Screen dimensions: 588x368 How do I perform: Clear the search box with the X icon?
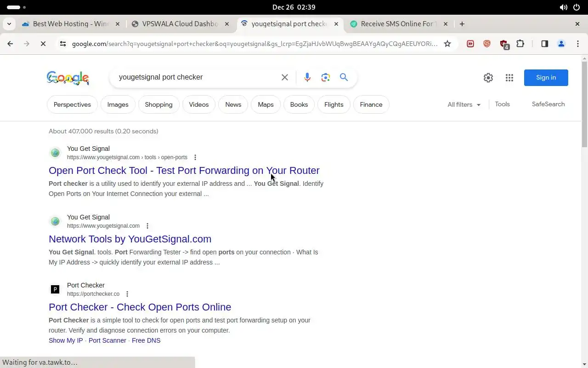[x=285, y=77]
